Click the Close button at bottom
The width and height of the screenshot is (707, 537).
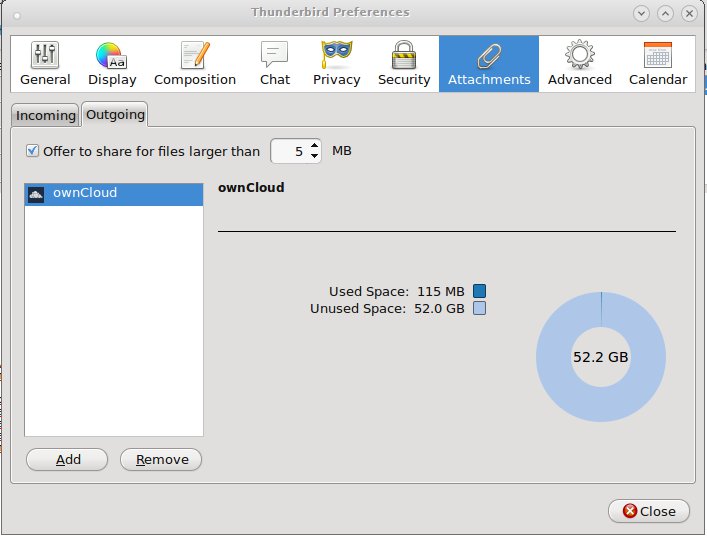[649, 511]
